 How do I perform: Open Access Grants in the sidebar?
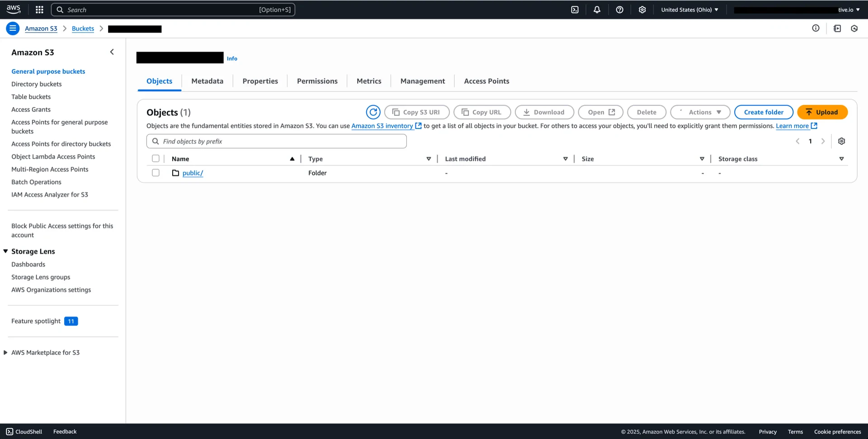31,110
